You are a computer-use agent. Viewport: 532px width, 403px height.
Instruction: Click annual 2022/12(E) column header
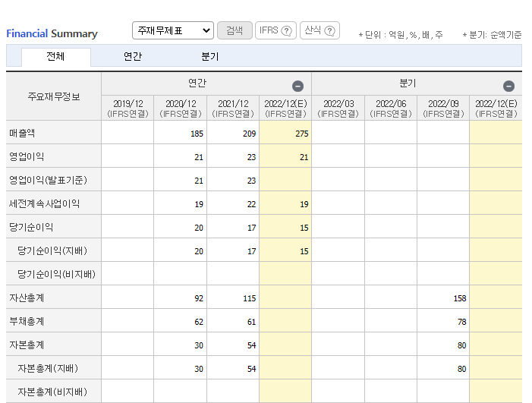[285, 109]
